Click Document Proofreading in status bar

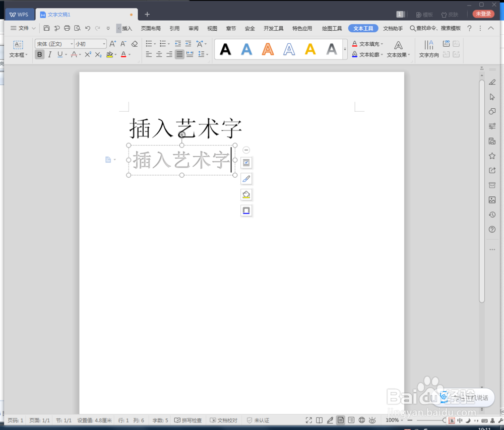pyautogui.click(x=224, y=420)
